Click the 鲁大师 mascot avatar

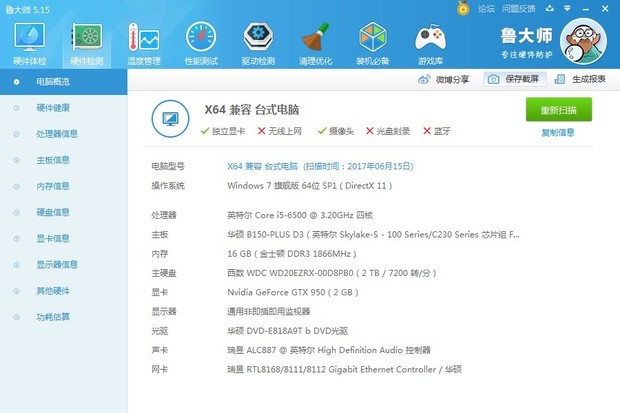(583, 41)
